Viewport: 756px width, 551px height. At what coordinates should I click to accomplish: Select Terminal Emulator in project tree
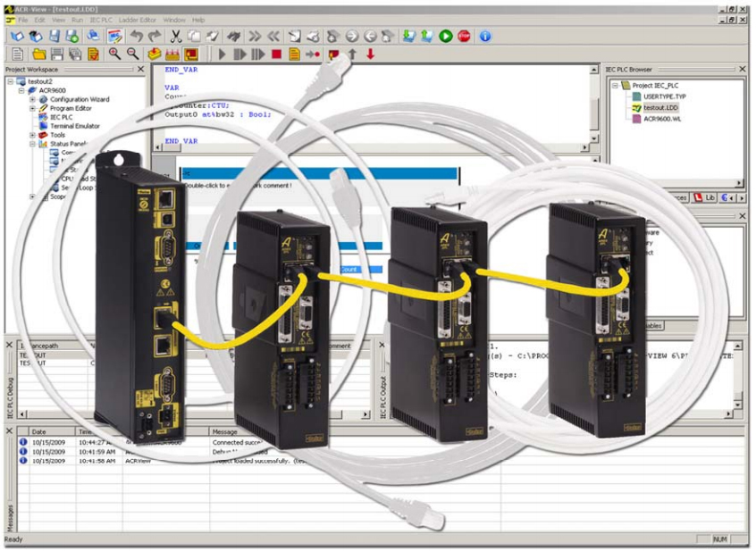(75, 126)
